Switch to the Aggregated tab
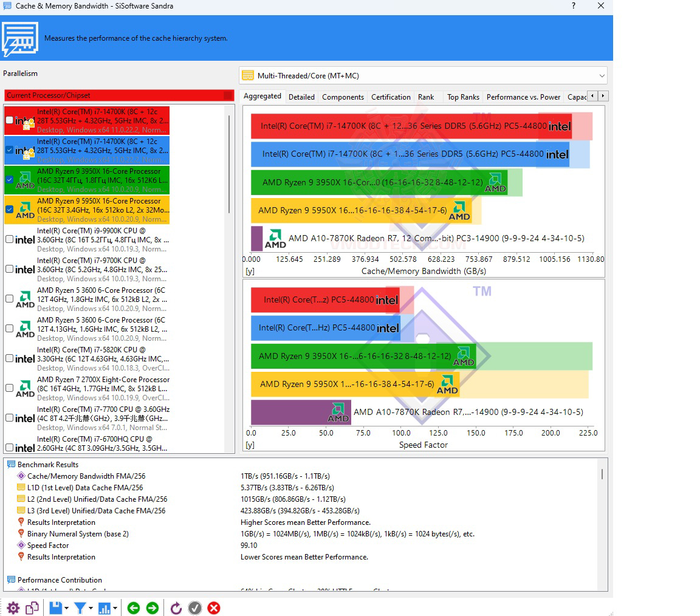The height and width of the screenshot is (616, 700). tap(262, 97)
